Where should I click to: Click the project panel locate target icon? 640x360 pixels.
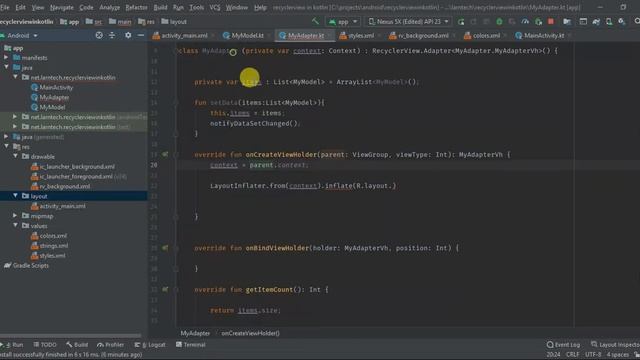point(99,36)
